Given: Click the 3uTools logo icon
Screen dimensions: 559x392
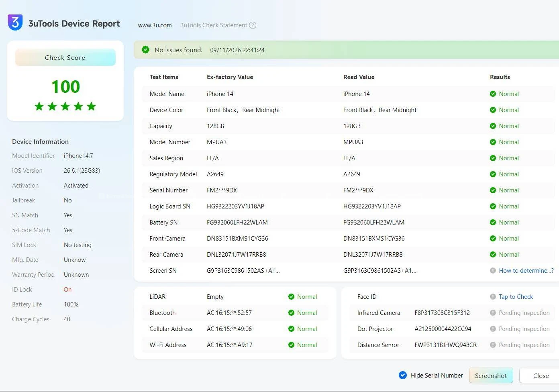Looking at the screenshot, I should 15,22.
